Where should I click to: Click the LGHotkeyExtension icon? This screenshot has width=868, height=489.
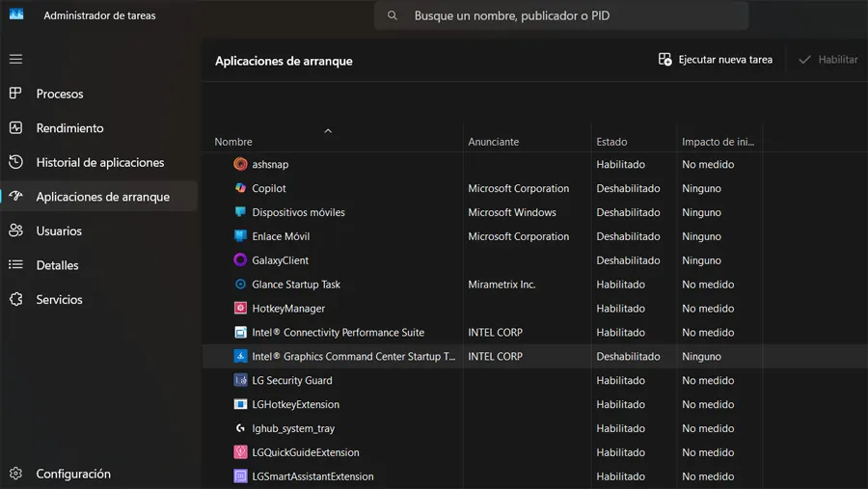[240, 404]
